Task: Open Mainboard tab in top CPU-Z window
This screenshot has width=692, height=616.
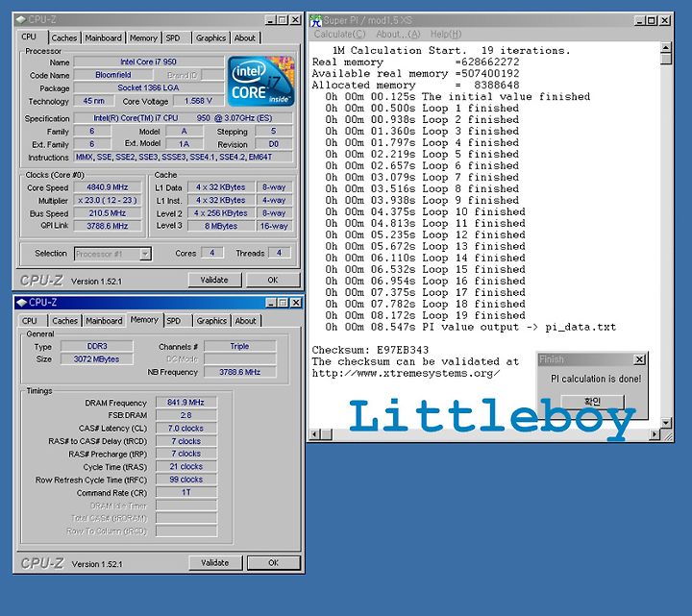Action: tap(103, 37)
